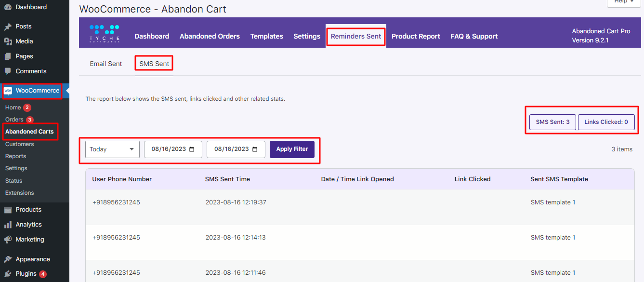This screenshot has width=644, height=282.
Task: Click the 2023-08-16 12:14:13 sent time
Action: [x=236, y=238]
